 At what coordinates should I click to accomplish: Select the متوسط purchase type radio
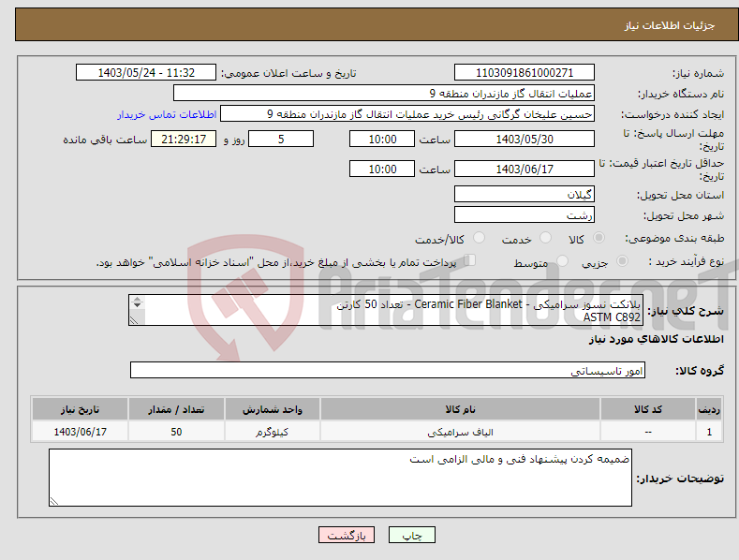[562, 260]
